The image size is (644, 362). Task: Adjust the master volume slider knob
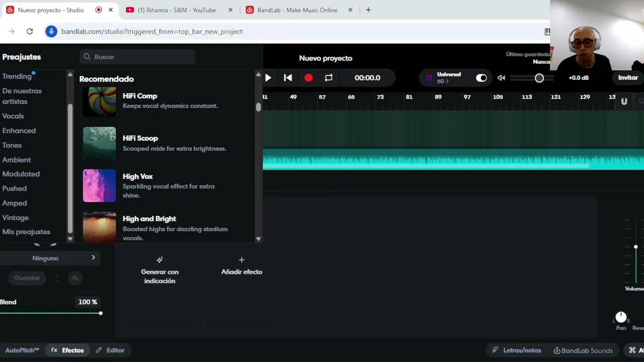pos(539,78)
